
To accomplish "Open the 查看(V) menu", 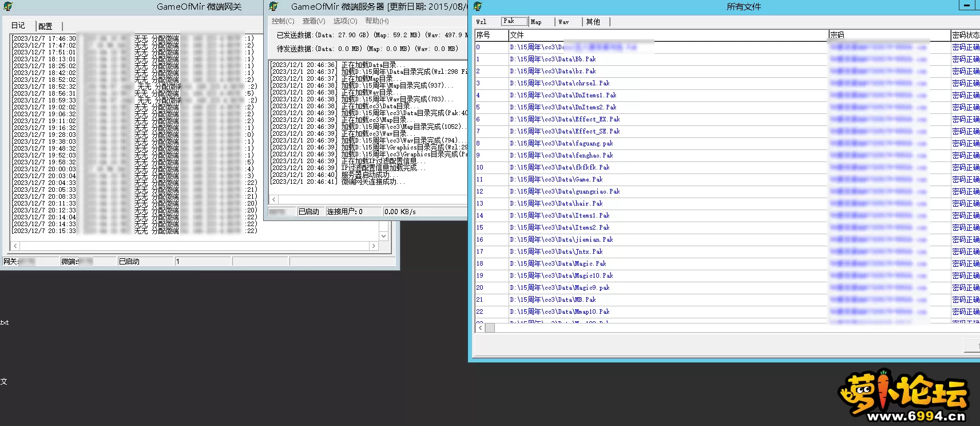I will (x=314, y=21).
